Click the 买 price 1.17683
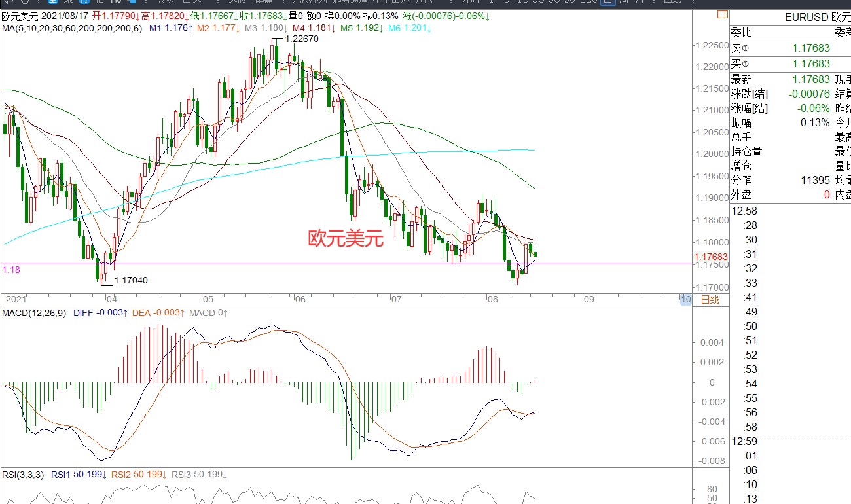The image size is (851, 504). (811, 64)
